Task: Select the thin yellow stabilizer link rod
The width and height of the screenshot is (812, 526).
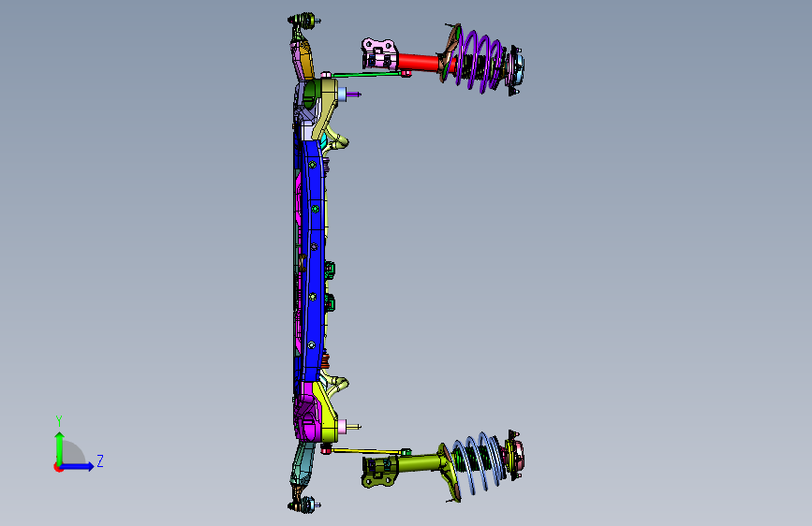Action: pos(367,451)
